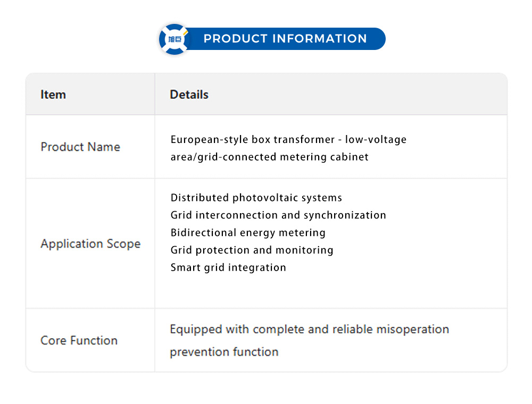This screenshot has width=532, height=404.
Task: Select Grid protection and monitoring entry
Action: pyautogui.click(x=252, y=250)
